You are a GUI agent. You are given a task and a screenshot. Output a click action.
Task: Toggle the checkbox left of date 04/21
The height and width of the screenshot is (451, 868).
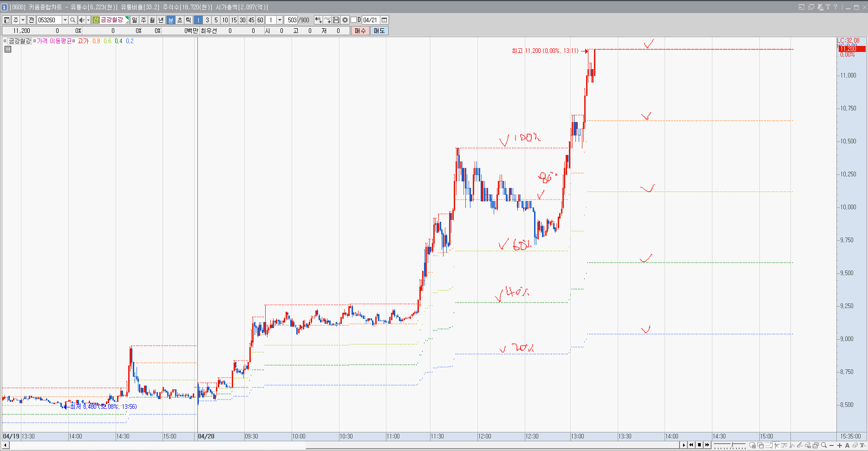[353, 20]
